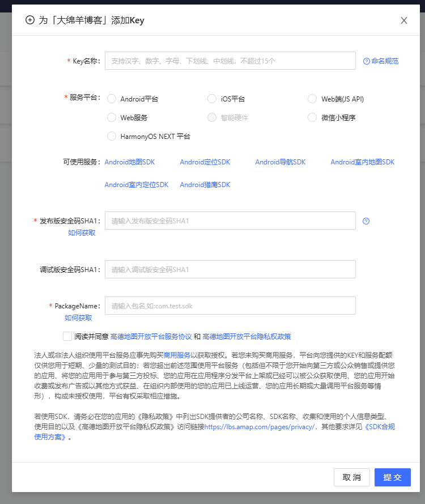Open the 《SDK合规使用方案》 link
This screenshot has height=504, width=425.
(x=380, y=427)
